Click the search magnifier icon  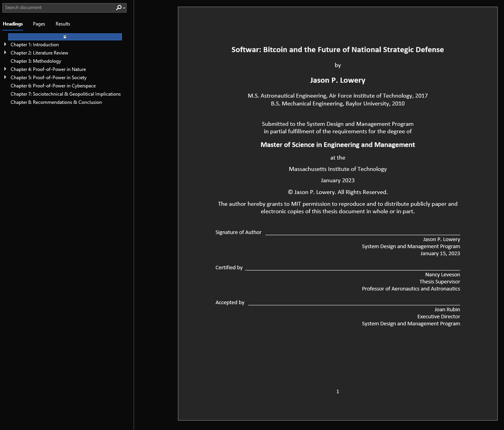[x=118, y=7]
